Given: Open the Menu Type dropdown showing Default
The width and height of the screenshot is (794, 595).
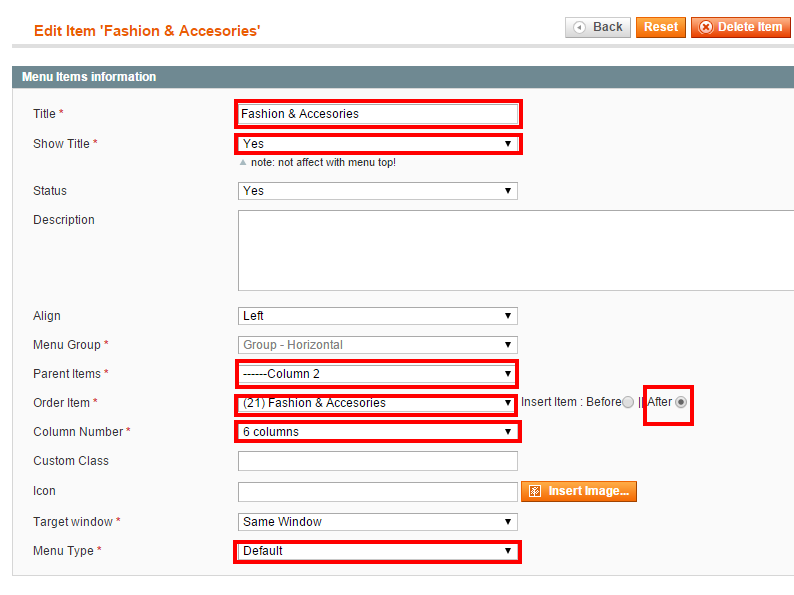Looking at the screenshot, I should 378,551.
